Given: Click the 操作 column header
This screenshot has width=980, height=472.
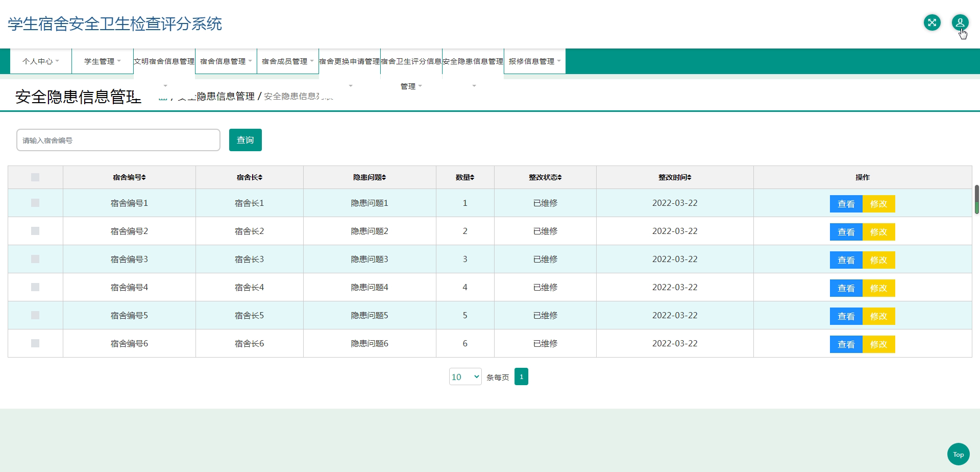Looking at the screenshot, I should 863,177.
